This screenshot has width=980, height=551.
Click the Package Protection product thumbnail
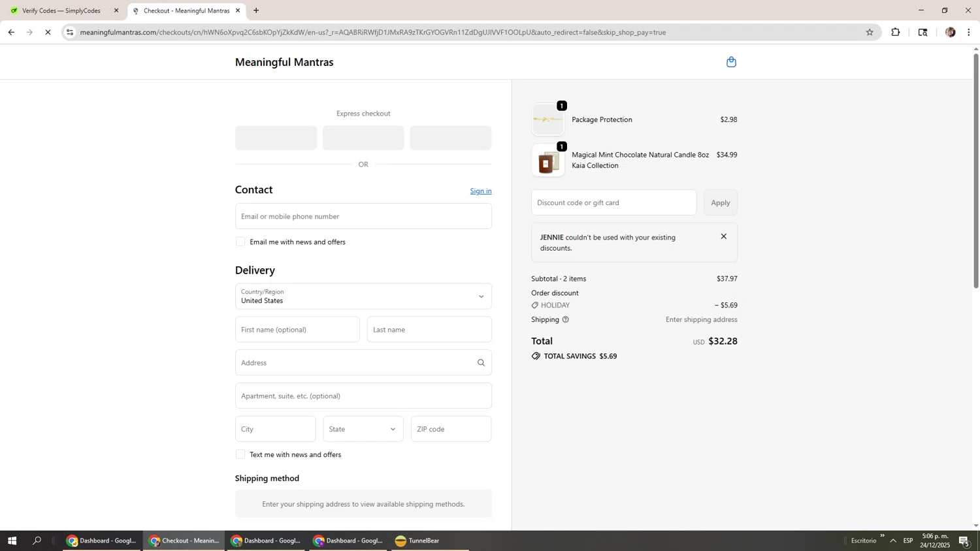(x=547, y=119)
